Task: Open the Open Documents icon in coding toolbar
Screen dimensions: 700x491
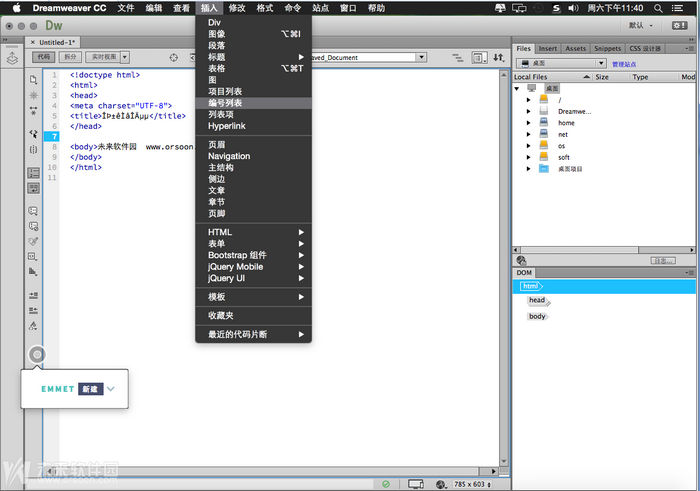Action: coord(33,80)
